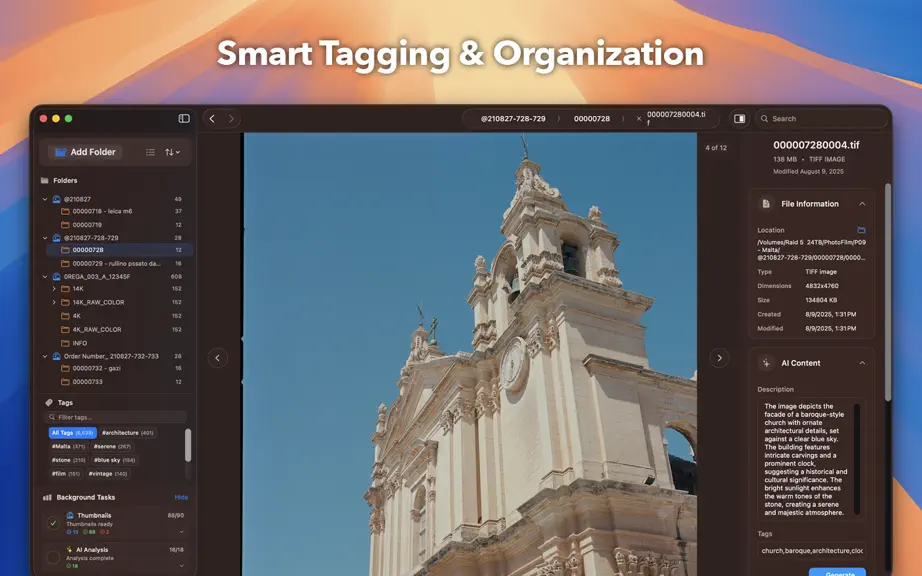This screenshot has width=922, height=576.
Task: Filter by #serene tag
Action: pos(112,447)
